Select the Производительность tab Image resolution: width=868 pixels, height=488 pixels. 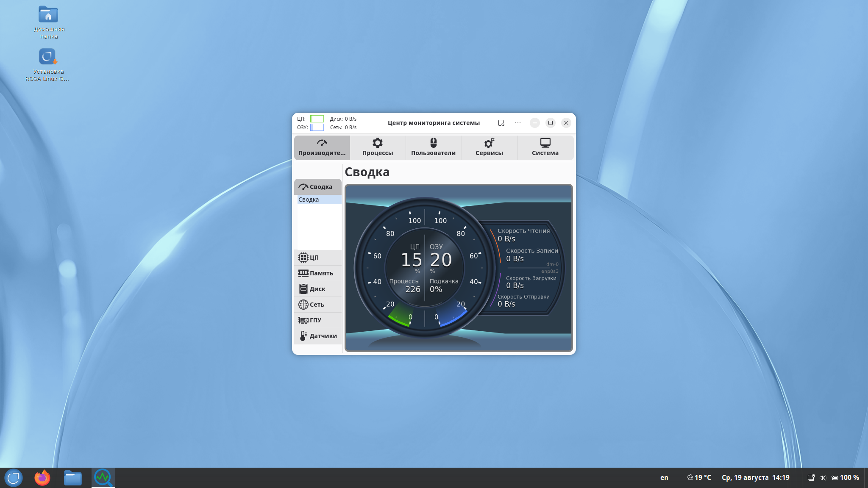[x=322, y=147]
